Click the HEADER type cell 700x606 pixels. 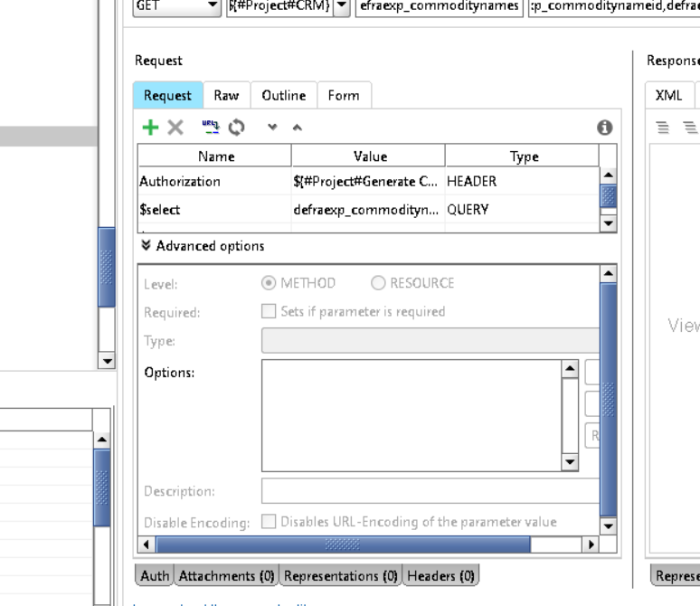pos(522,181)
